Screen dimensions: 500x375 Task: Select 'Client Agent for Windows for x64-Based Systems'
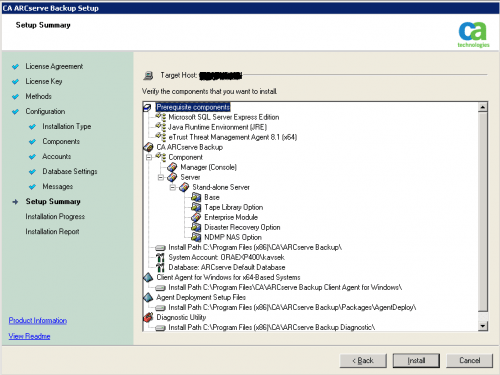[x=228, y=277]
